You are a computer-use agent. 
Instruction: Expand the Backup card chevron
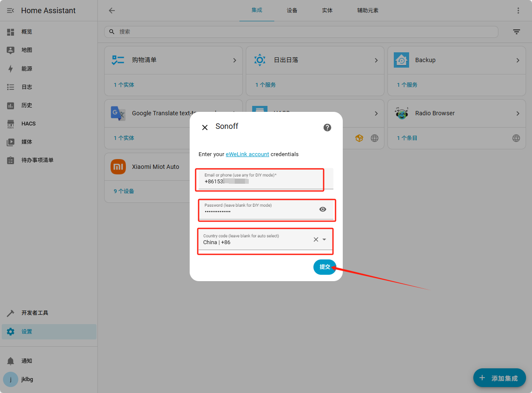(x=518, y=60)
